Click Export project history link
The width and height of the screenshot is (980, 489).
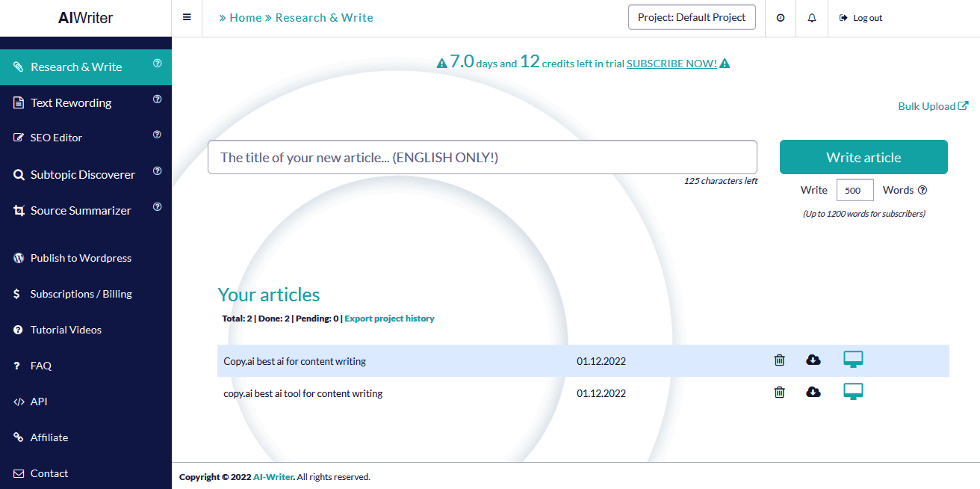(x=389, y=319)
